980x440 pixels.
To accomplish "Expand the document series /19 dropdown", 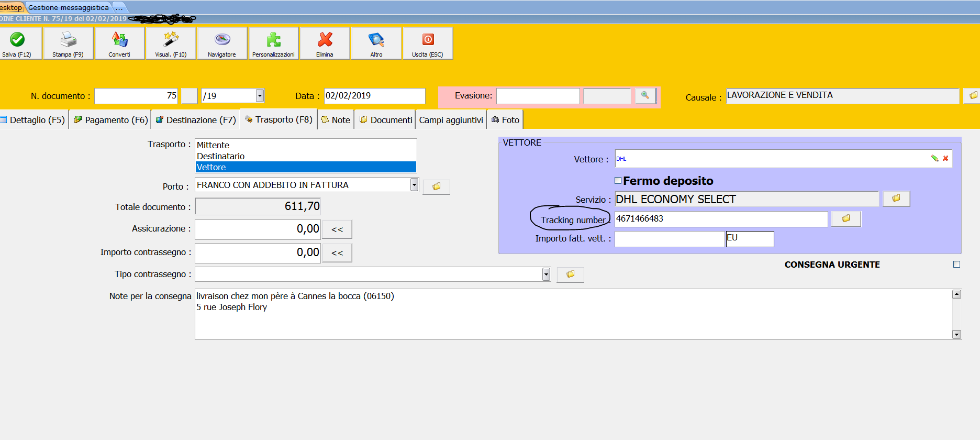I will click(260, 95).
